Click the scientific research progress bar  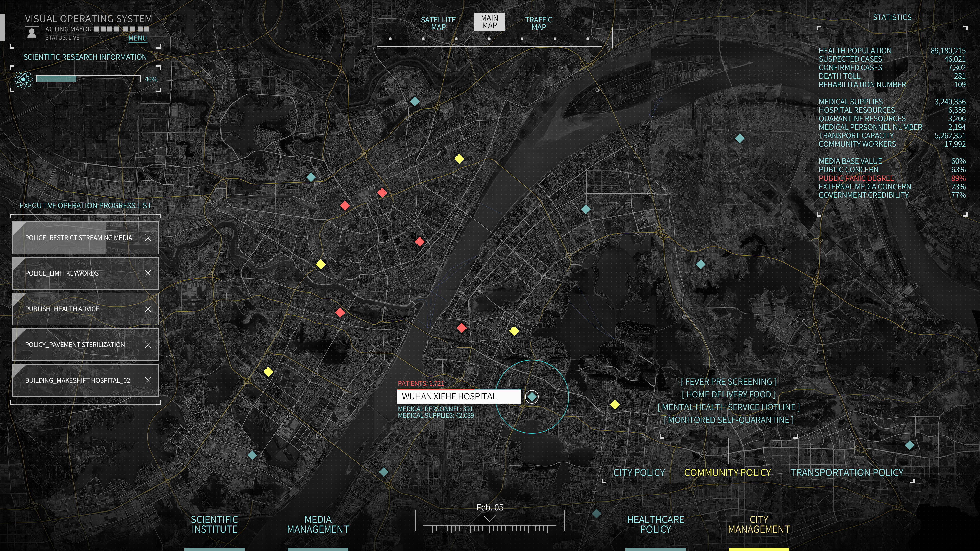[88, 79]
